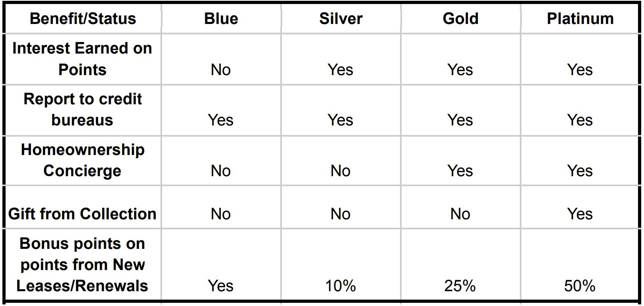Select the Silver column header
Image resolution: width=644 pixels, height=306 pixels.
(x=341, y=19)
